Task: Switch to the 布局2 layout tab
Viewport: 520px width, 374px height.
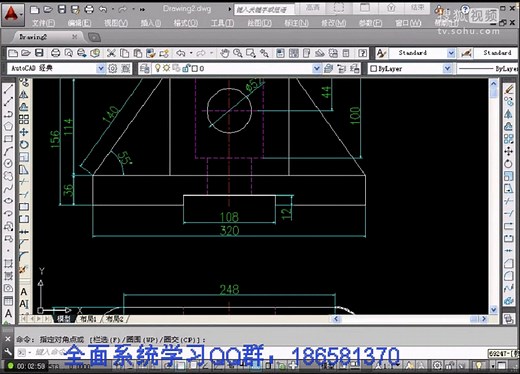Action: tap(114, 319)
